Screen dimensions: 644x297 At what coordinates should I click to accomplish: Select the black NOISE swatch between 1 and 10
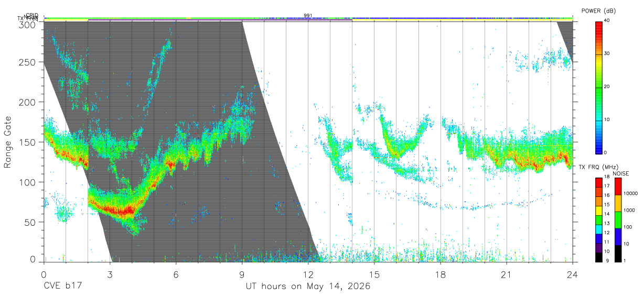click(x=618, y=253)
